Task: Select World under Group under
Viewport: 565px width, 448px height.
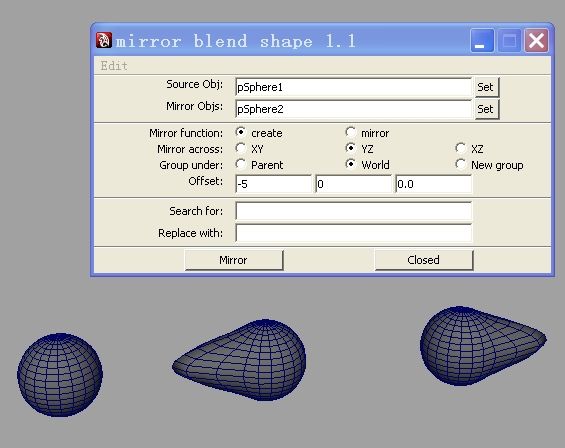Action: coord(351,164)
